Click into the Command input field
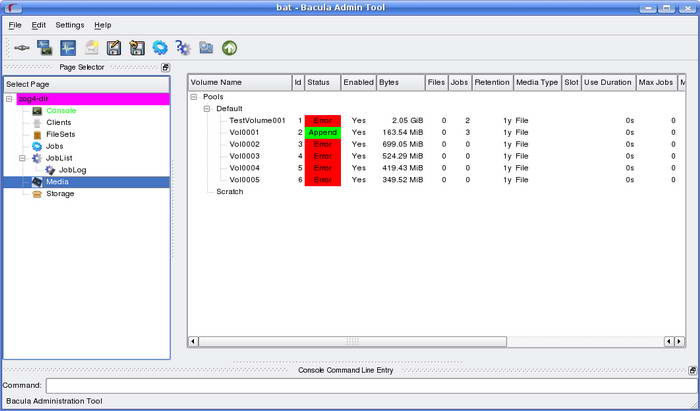Image resolution: width=700 pixels, height=411 pixels. click(371, 386)
